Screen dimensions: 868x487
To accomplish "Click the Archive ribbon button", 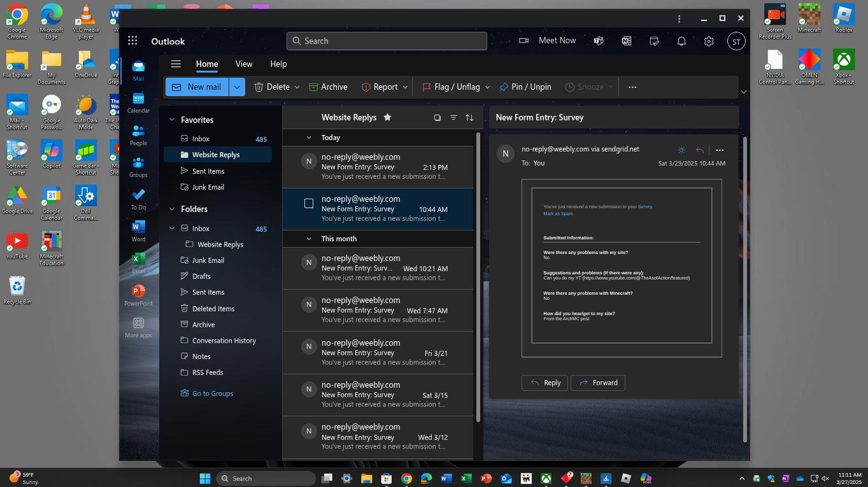I will (x=328, y=87).
